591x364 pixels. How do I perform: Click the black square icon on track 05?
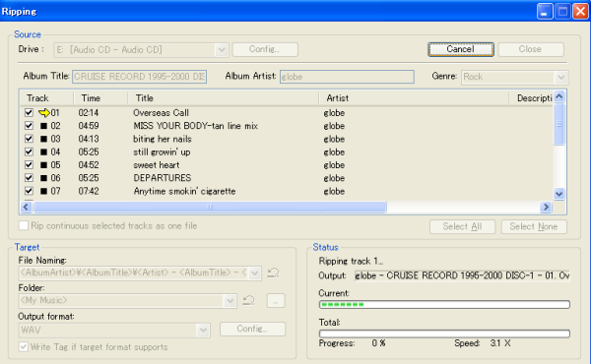click(43, 165)
